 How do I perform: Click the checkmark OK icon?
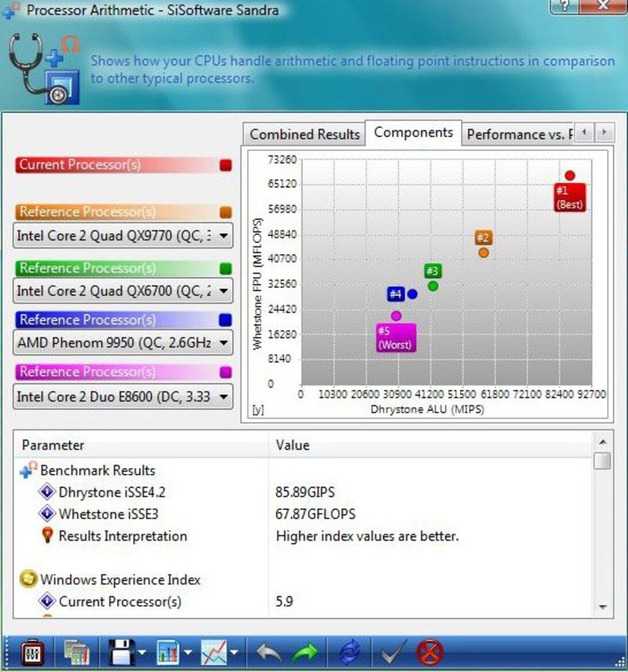pyautogui.click(x=393, y=653)
